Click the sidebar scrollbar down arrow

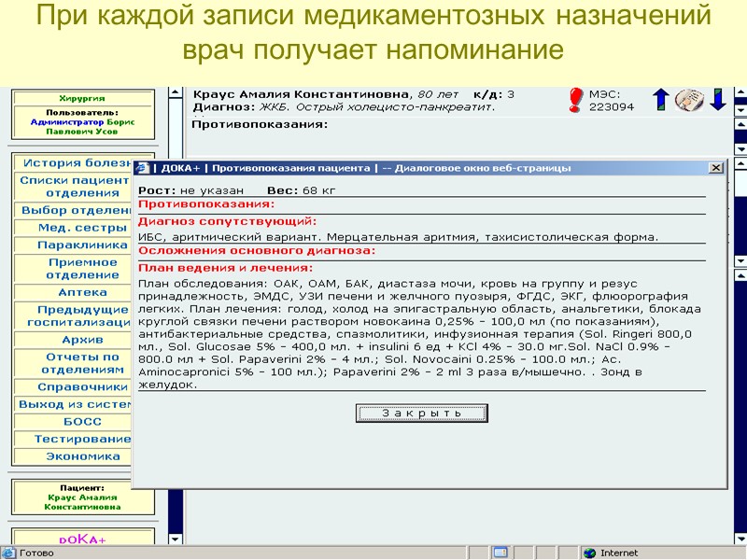(x=176, y=539)
